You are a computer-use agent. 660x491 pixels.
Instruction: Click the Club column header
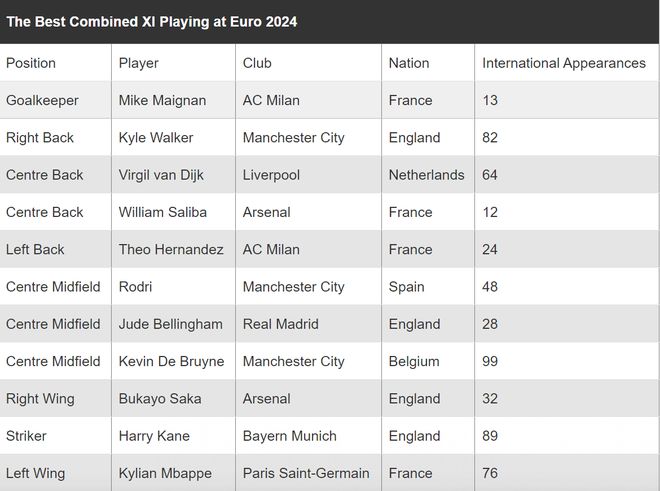coord(257,63)
